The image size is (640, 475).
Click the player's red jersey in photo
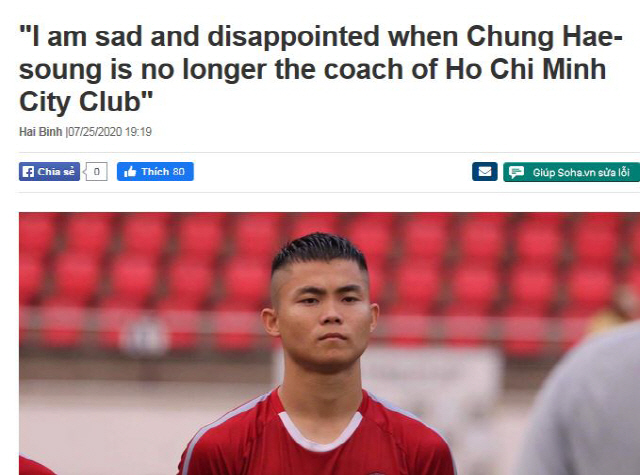coord(318,439)
